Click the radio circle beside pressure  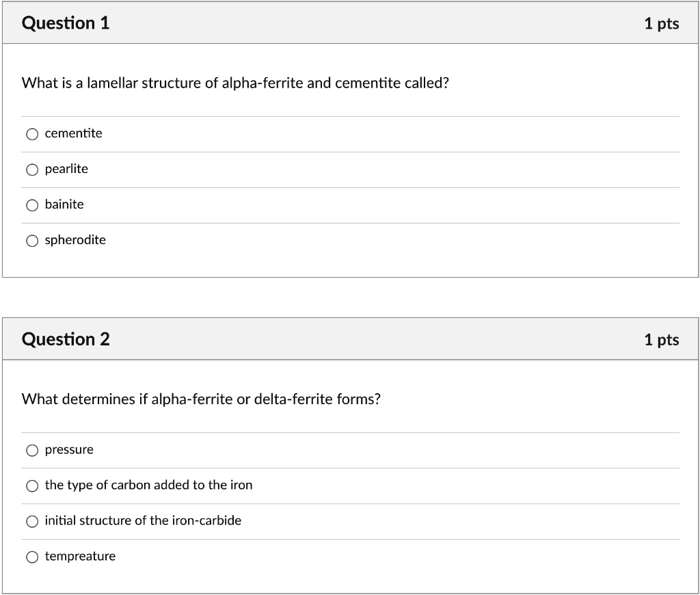32,450
